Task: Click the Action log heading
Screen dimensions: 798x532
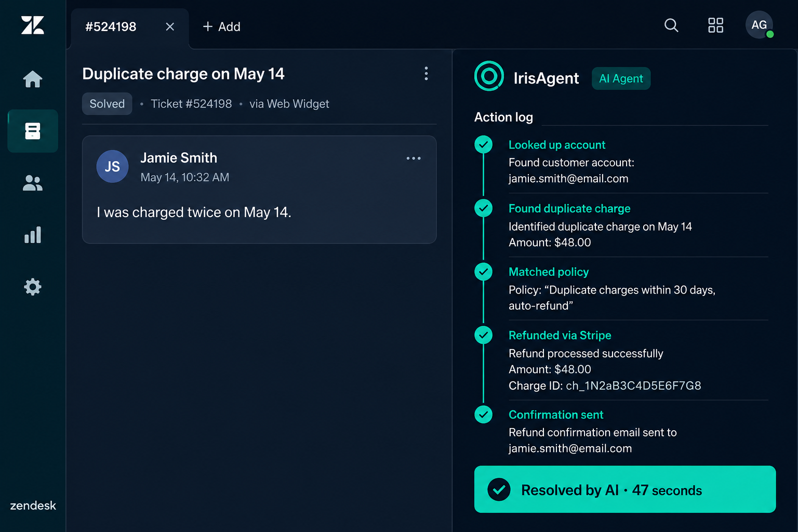Action: pyautogui.click(x=503, y=117)
